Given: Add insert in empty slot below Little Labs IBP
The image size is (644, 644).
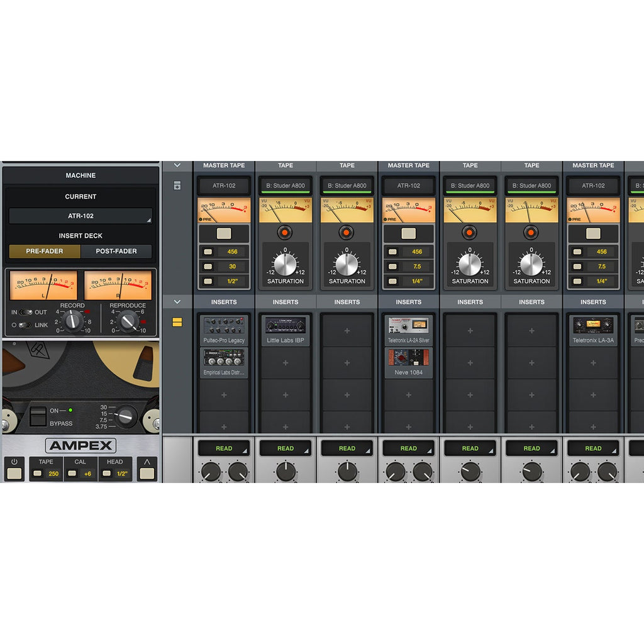Looking at the screenshot, I should 286,363.
